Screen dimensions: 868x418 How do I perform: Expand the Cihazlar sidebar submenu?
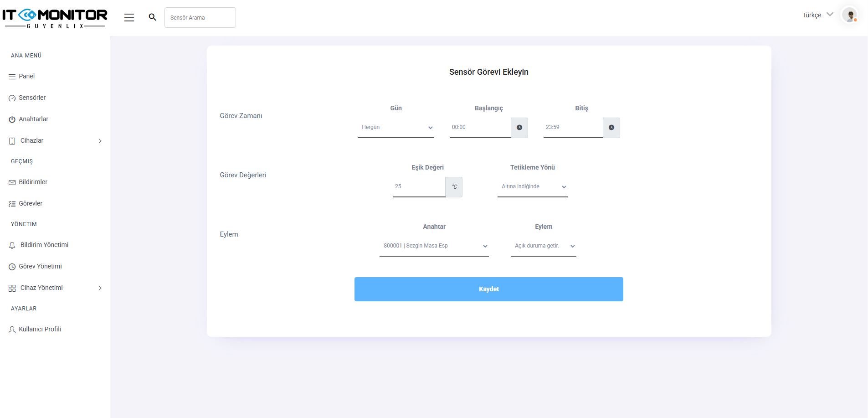point(55,140)
